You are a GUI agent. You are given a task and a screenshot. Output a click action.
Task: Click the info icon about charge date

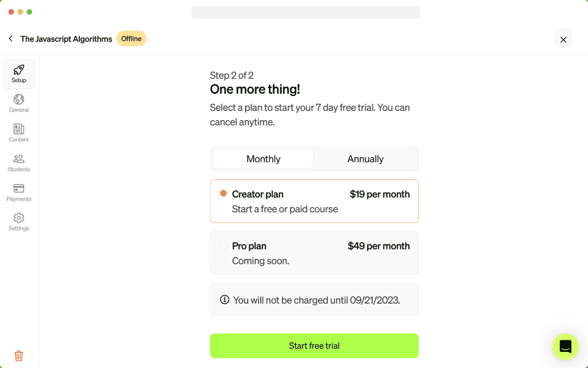coord(224,299)
